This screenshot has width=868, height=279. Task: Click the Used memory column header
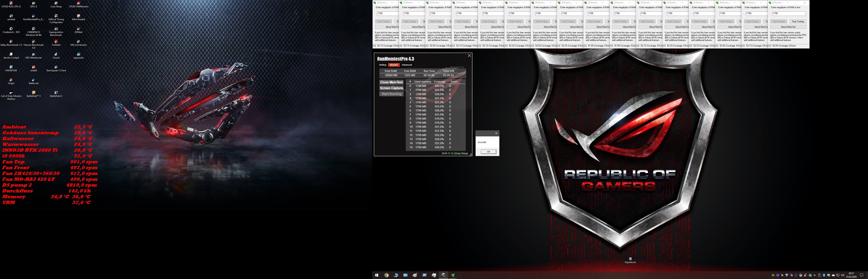click(423, 82)
